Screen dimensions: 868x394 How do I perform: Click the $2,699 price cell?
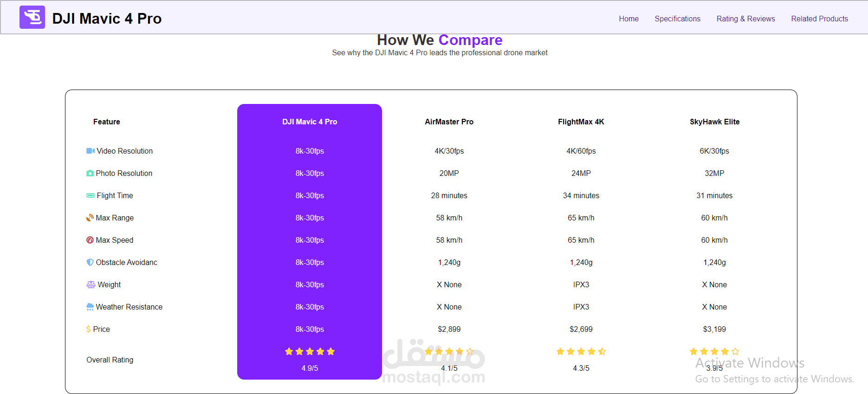pos(581,329)
